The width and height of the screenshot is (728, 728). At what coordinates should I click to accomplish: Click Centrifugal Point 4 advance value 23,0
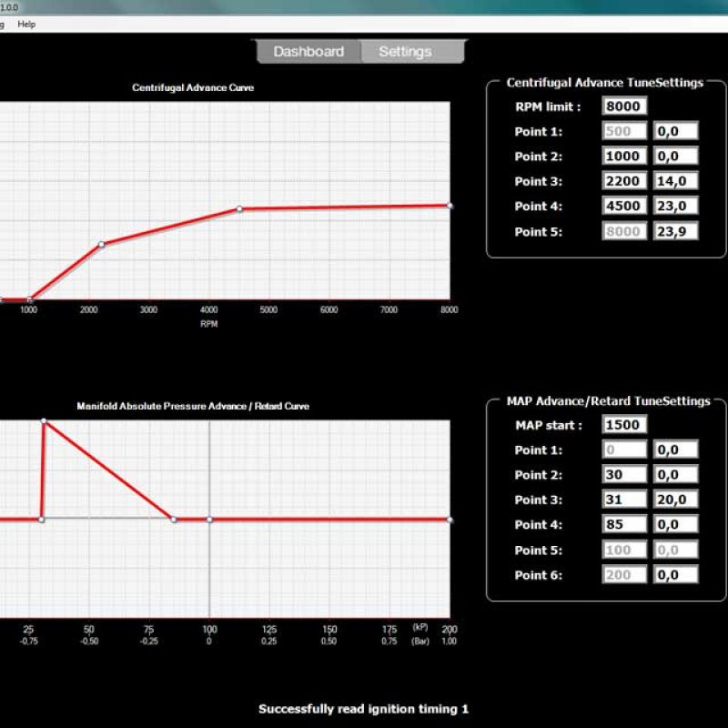(675, 206)
